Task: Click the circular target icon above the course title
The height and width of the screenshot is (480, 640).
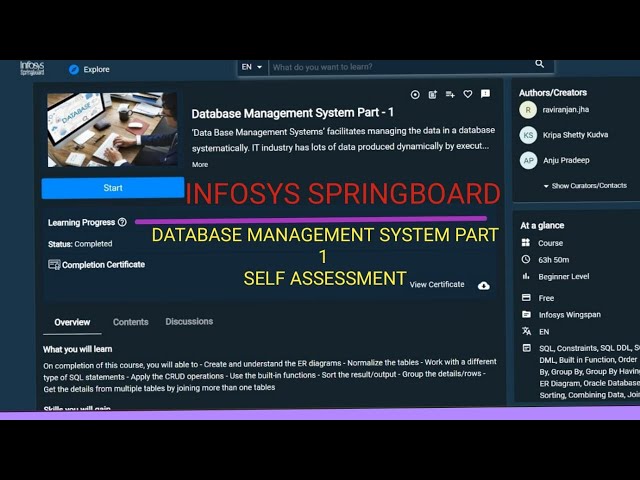Action: 415,95
